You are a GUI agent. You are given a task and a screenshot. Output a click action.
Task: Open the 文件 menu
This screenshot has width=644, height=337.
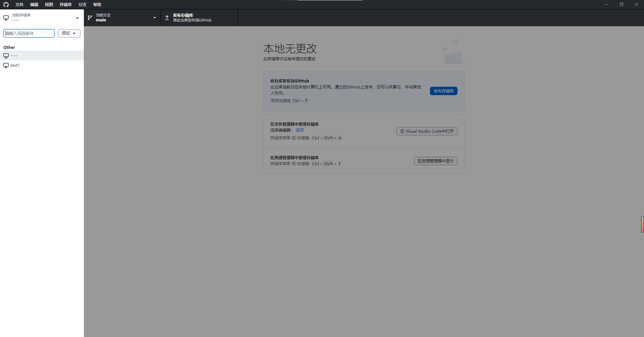coord(19,5)
